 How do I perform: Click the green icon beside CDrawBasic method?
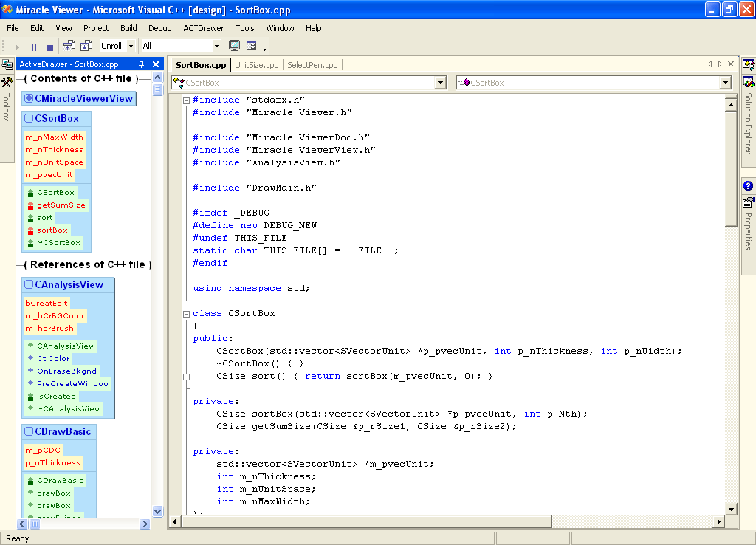(x=30, y=481)
